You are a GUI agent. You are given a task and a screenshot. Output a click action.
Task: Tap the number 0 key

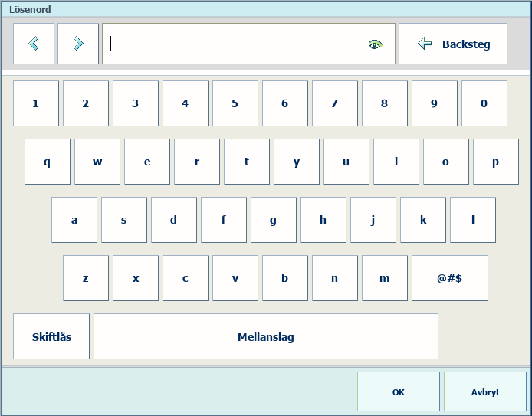tap(484, 103)
